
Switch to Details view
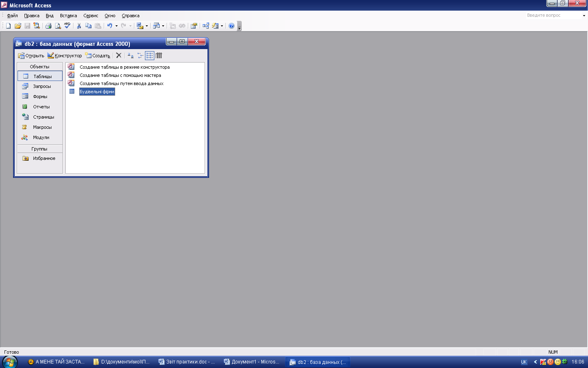coord(159,55)
